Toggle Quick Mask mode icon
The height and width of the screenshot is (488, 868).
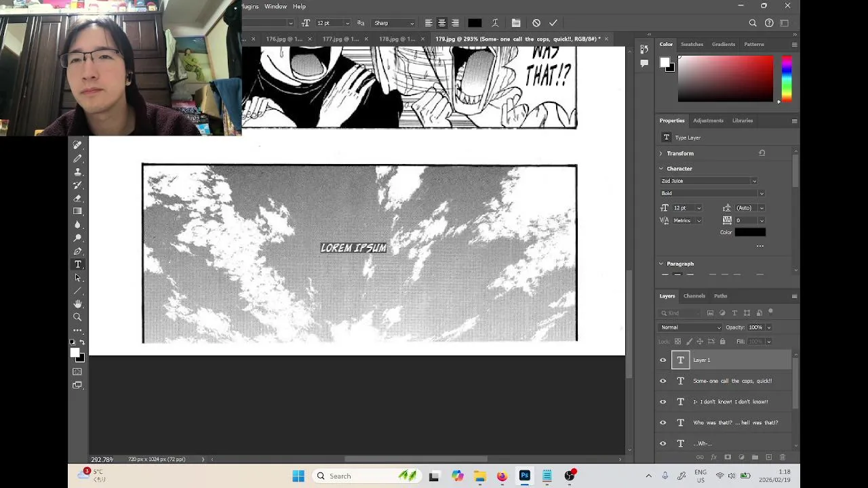point(77,371)
